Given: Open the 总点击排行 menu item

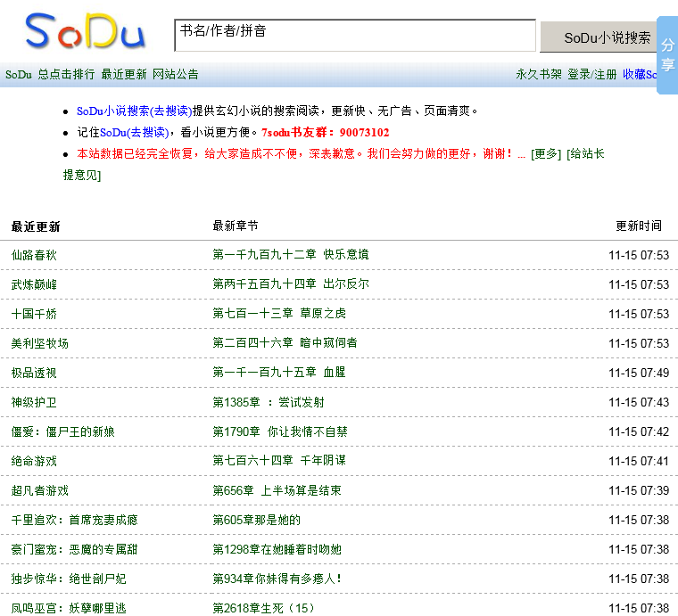Looking at the screenshot, I should pyautogui.click(x=66, y=75).
